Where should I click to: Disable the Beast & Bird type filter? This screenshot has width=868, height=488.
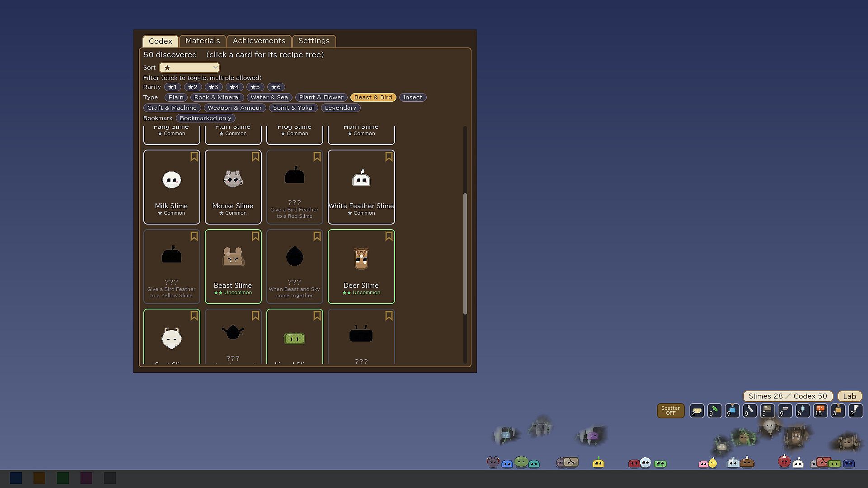[x=373, y=98]
